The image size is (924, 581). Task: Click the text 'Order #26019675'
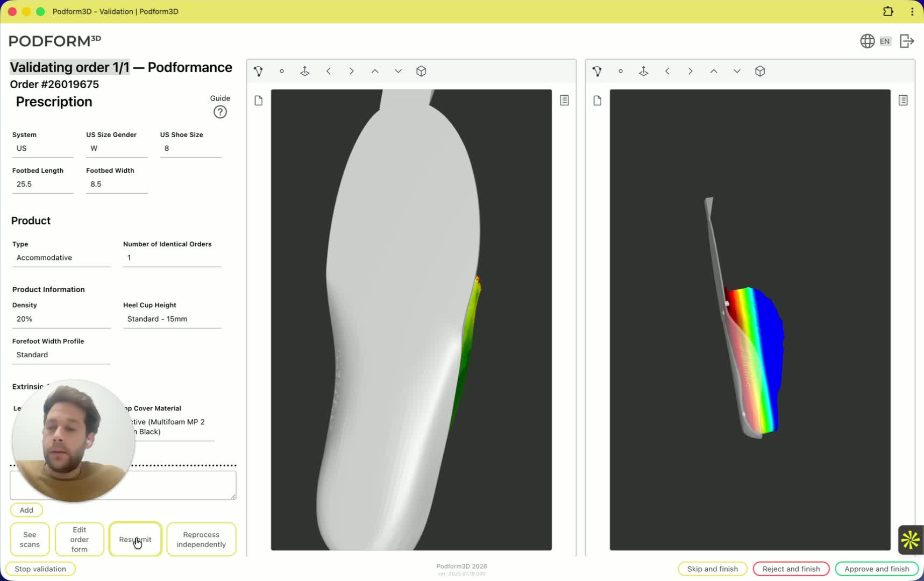pos(54,84)
